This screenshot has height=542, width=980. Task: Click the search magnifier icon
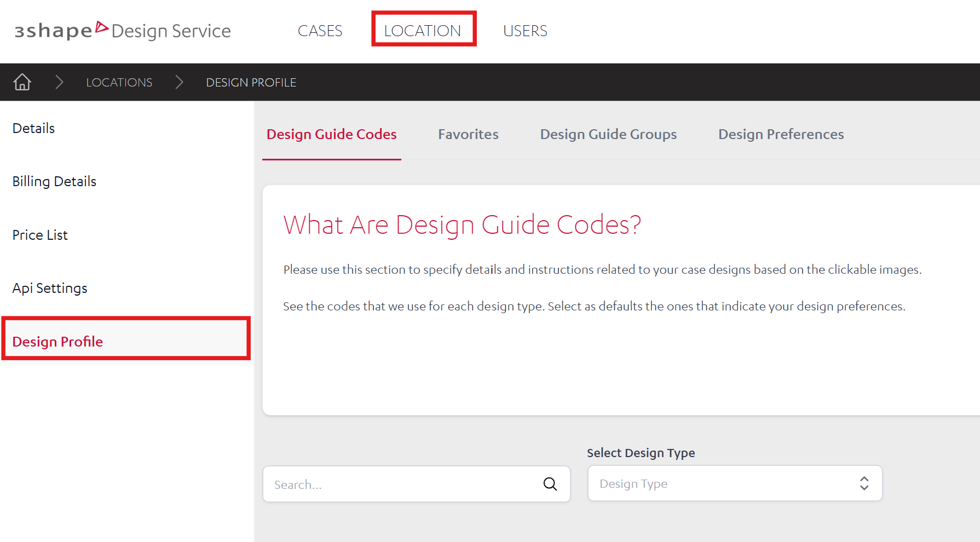click(550, 484)
